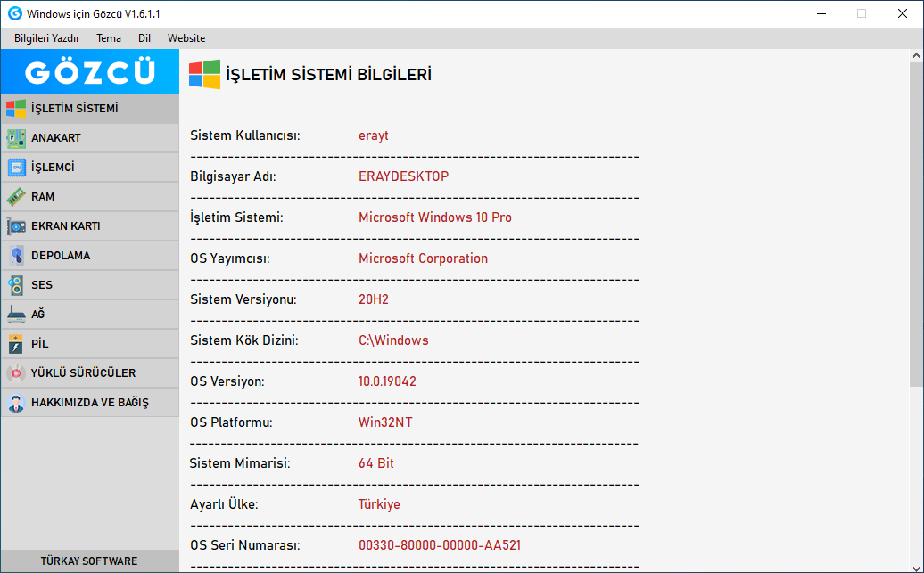Image resolution: width=924 pixels, height=573 pixels.
Task: Click the graphics card icon next to EKRAN KARTI
Action: point(16,226)
